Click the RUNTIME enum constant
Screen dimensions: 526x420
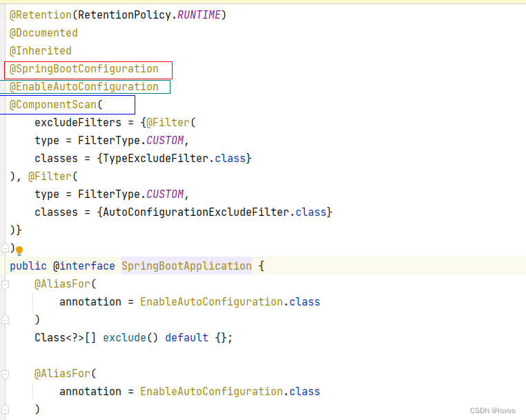(199, 15)
